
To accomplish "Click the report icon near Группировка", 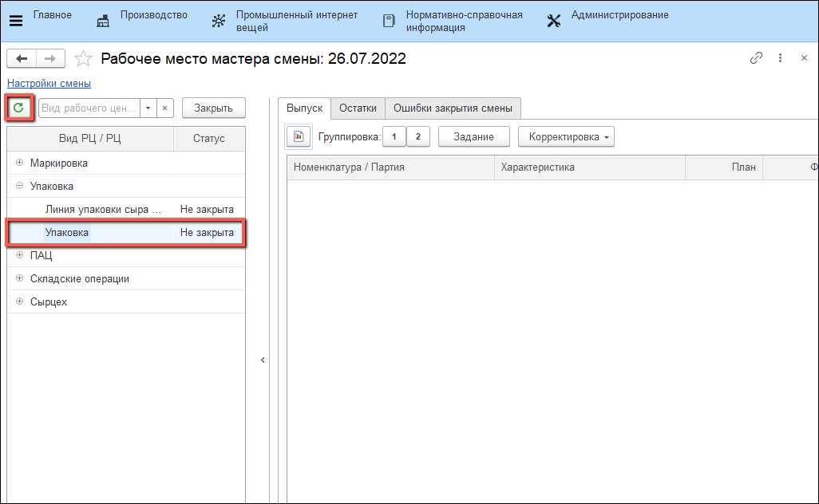I will (x=299, y=137).
